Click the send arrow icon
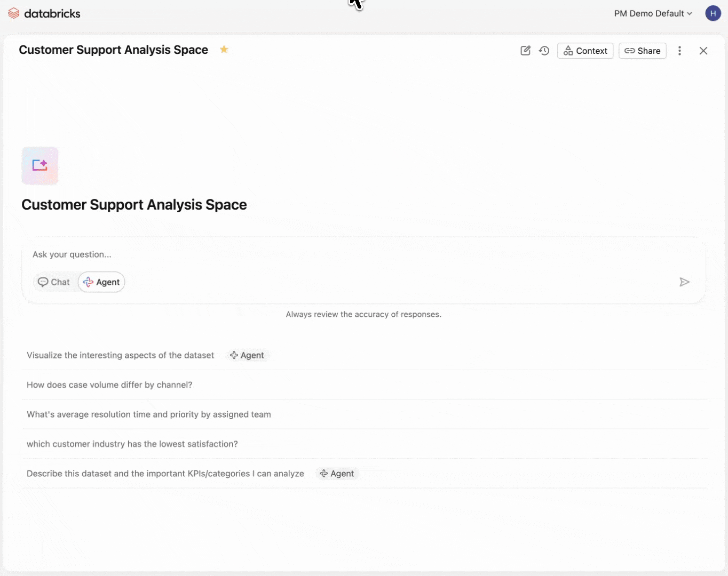The image size is (728, 576). (x=684, y=282)
